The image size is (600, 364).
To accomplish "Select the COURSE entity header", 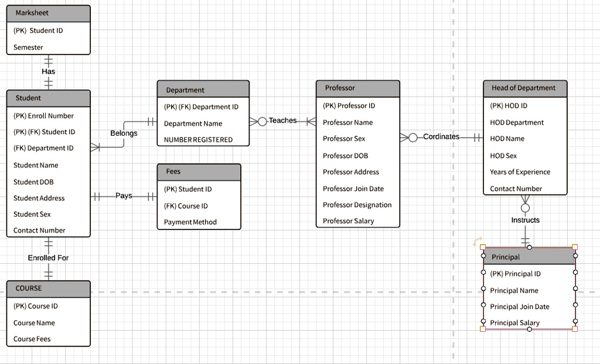I will pos(48,289).
